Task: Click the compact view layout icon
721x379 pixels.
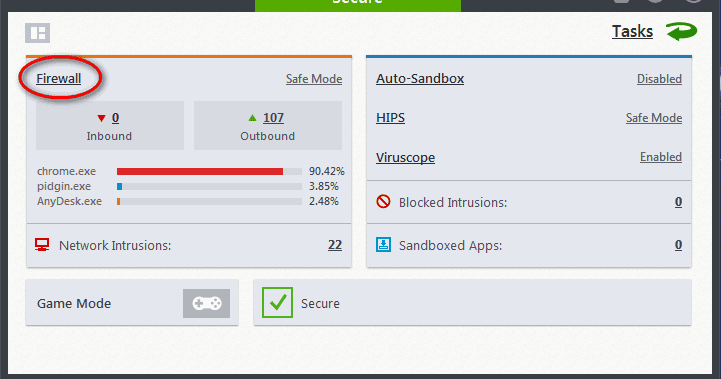Action: point(37,33)
